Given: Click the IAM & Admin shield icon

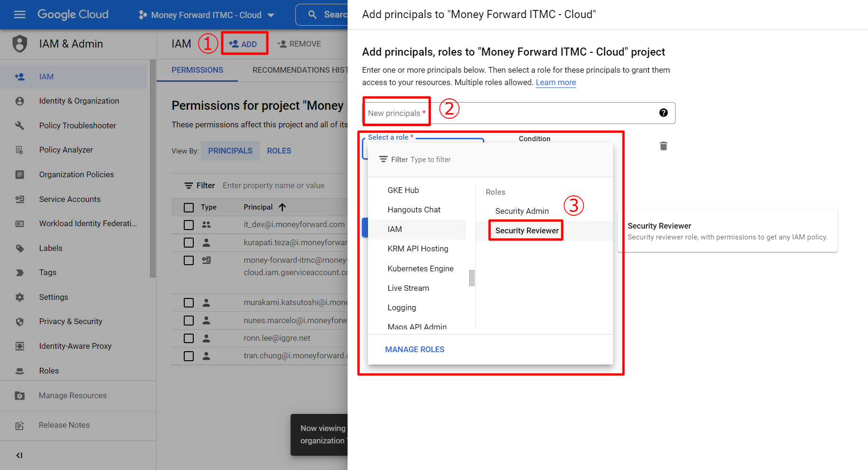Looking at the screenshot, I should pyautogui.click(x=19, y=44).
